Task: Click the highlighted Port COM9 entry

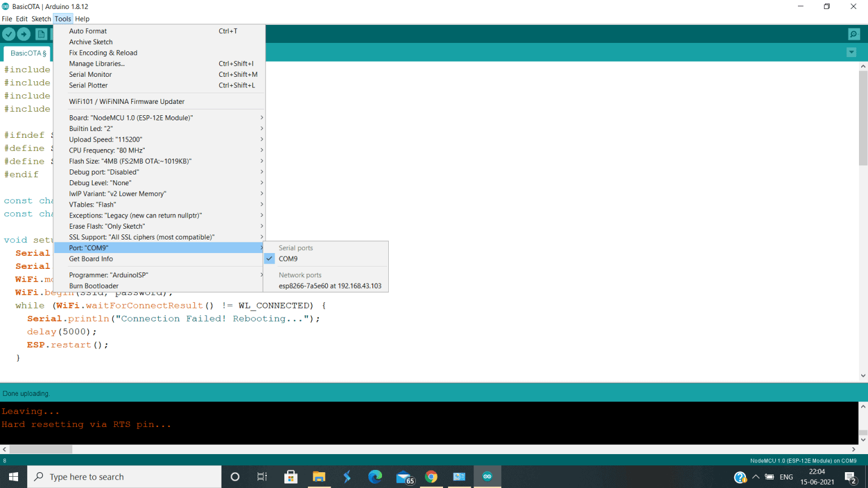Action: click(x=159, y=248)
